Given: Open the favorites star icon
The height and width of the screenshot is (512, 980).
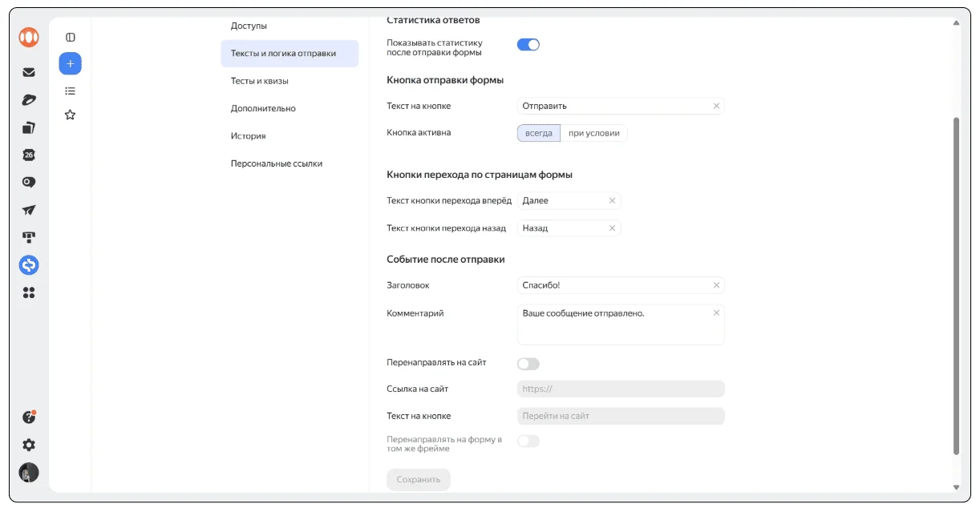Looking at the screenshot, I should pos(71,115).
